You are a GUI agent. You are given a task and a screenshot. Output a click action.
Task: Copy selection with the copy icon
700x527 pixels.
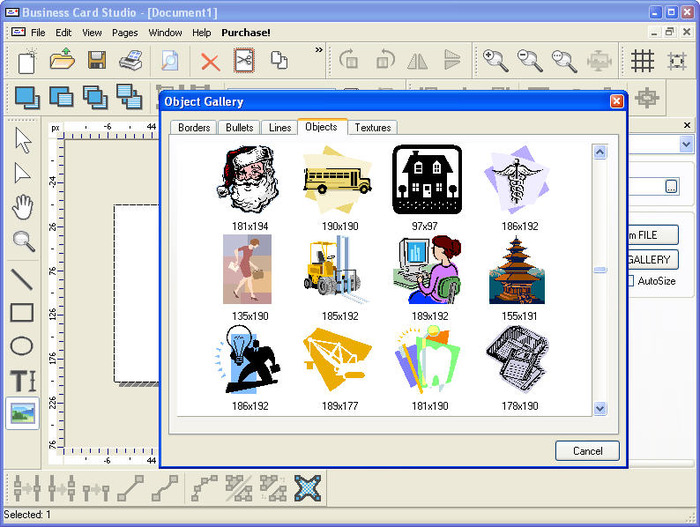(x=279, y=60)
